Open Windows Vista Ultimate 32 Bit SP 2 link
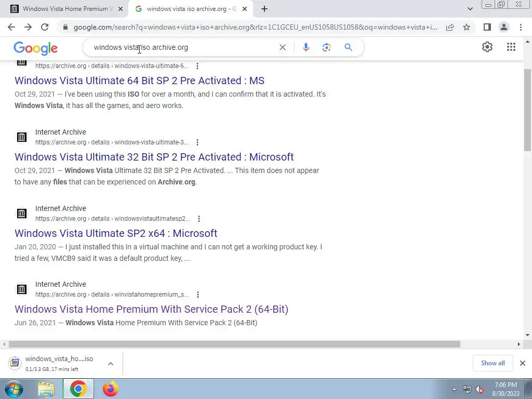The width and height of the screenshot is (532, 399). click(154, 157)
